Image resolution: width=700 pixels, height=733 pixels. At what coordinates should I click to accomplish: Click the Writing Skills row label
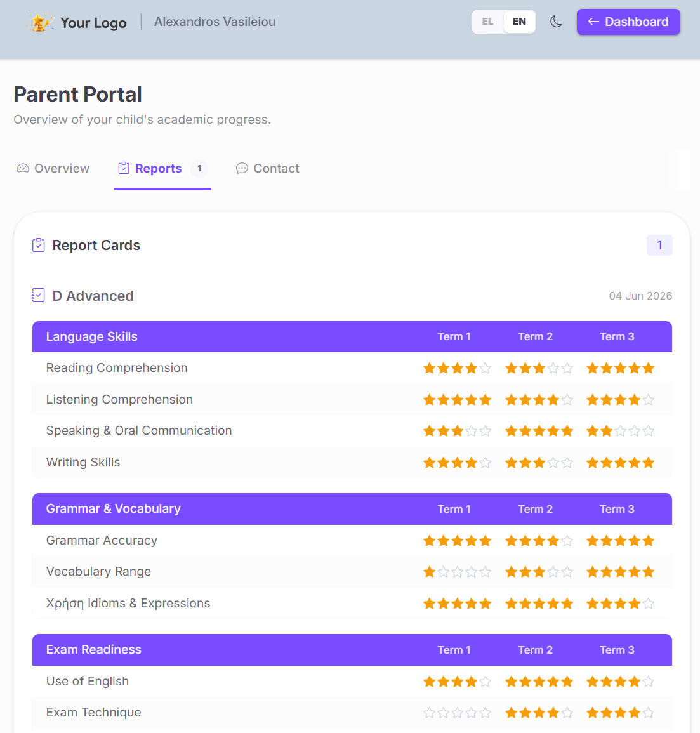point(83,463)
